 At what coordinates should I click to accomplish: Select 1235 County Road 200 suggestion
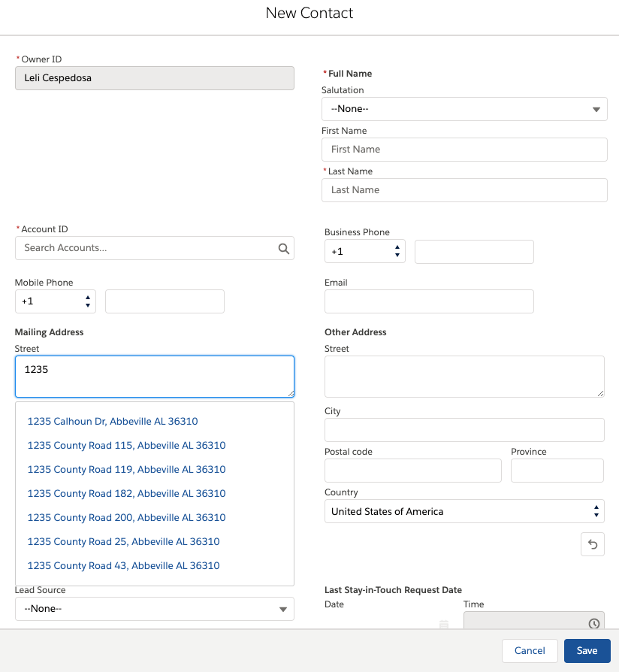(126, 517)
